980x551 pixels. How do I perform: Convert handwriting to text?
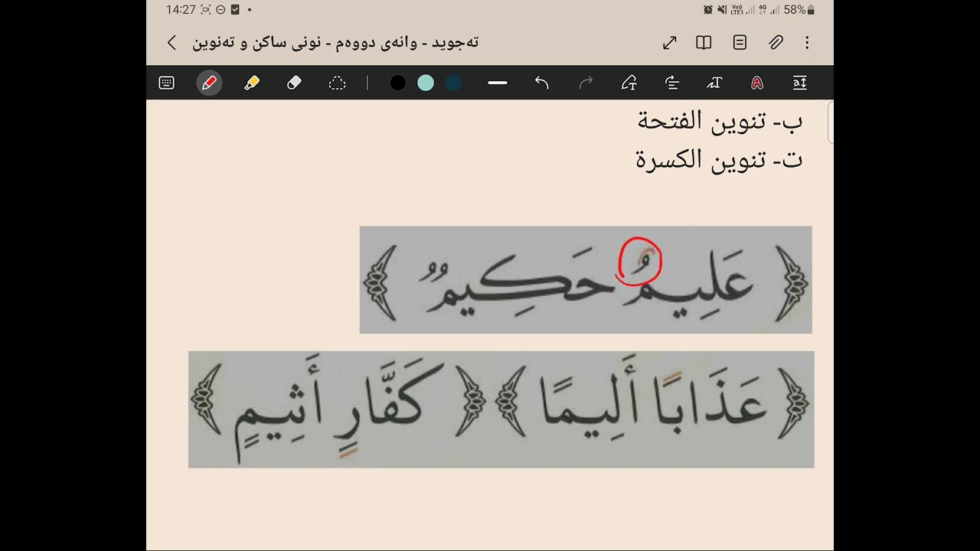point(714,83)
